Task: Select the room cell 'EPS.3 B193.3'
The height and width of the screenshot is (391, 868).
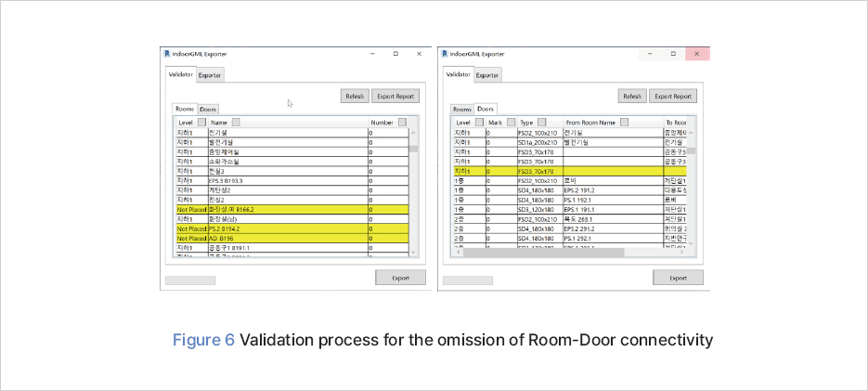Action: [288, 180]
